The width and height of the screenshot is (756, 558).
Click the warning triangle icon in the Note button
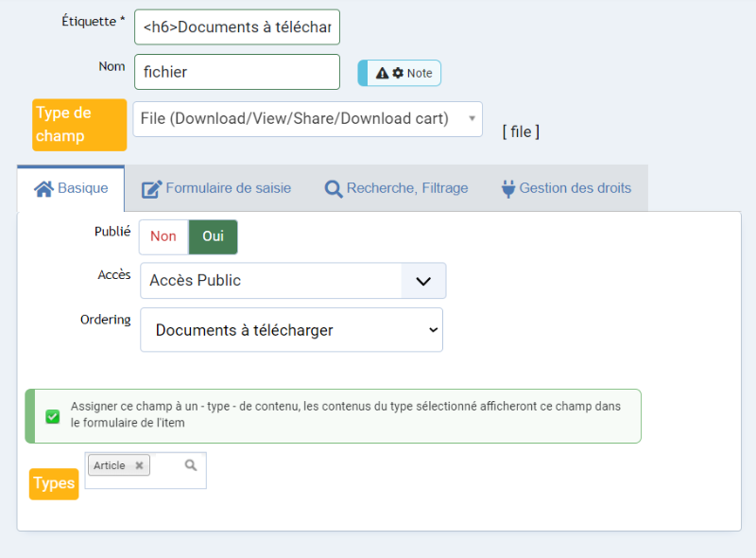382,74
